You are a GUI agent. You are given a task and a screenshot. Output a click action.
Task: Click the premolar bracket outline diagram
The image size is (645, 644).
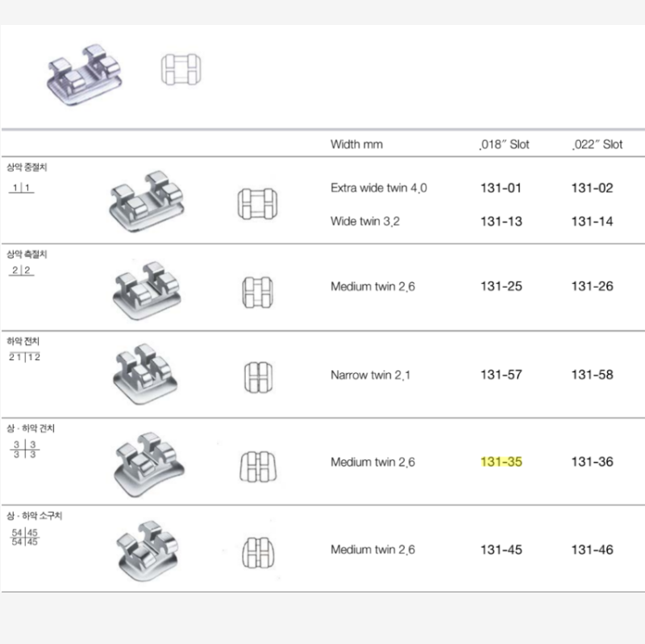(x=258, y=553)
